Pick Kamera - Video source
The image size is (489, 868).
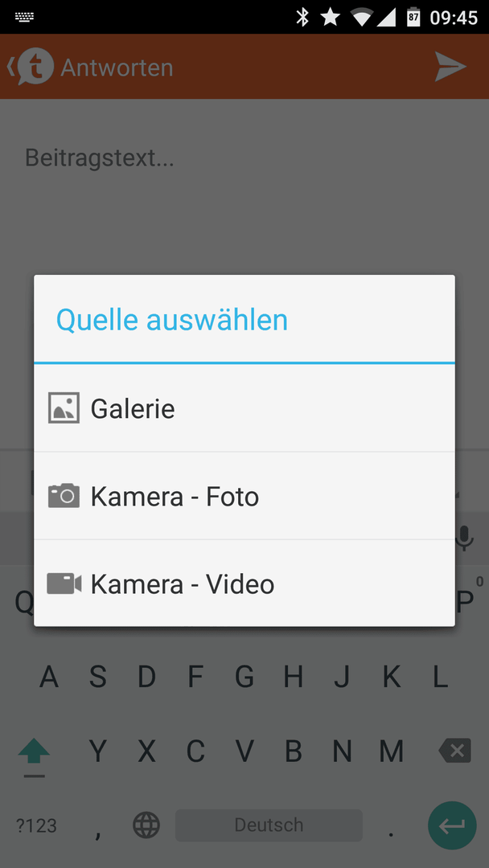click(x=244, y=583)
